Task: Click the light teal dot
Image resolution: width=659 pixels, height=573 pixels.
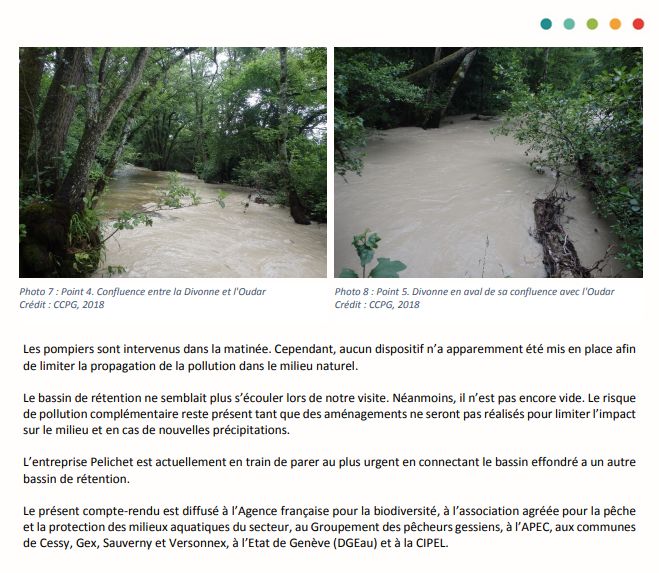Action: 569,24
